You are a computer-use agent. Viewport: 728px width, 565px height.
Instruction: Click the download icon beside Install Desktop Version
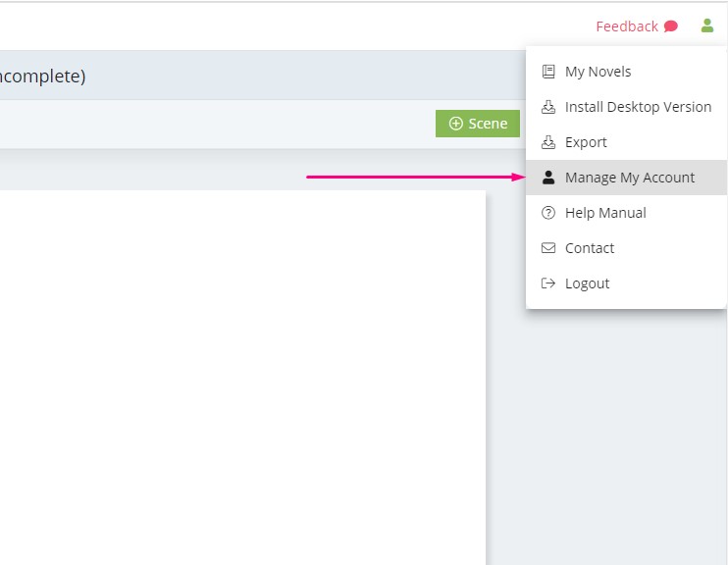548,107
